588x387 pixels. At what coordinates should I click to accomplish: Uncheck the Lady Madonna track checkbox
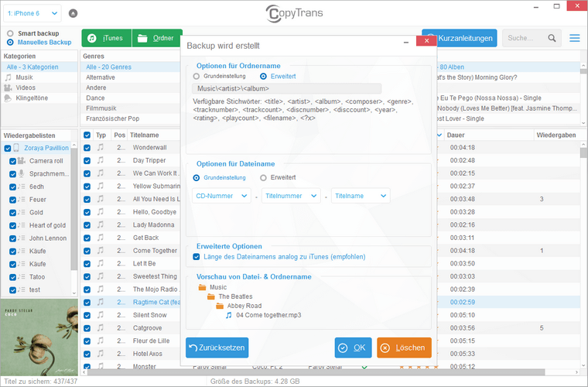pos(87,225)
